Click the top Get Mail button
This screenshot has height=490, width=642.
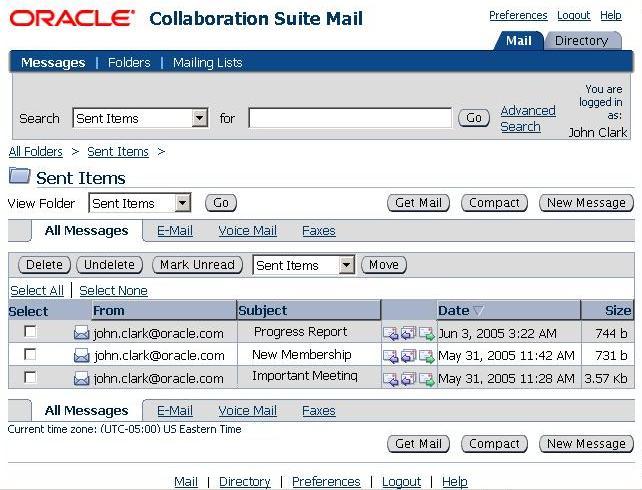tap(418, 203)
